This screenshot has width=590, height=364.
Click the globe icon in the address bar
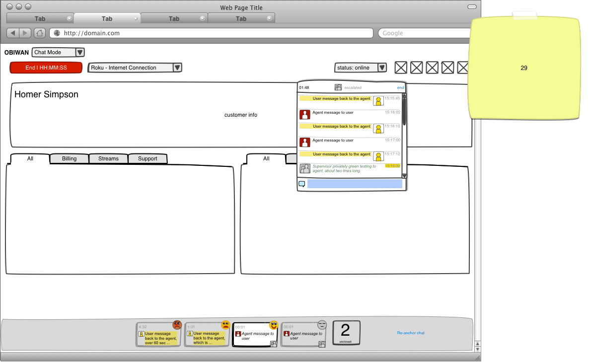coord(57,33)
